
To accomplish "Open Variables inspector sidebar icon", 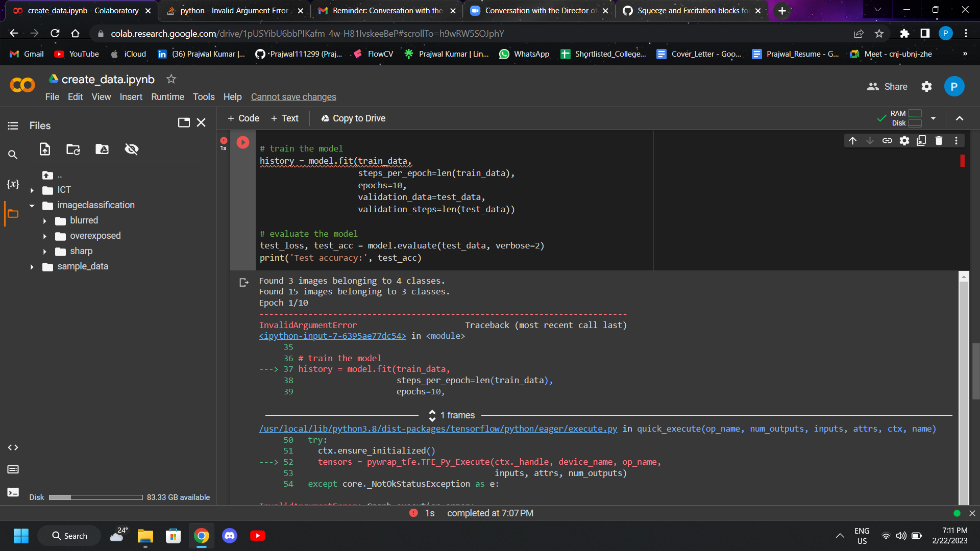I will pos(13,184).
